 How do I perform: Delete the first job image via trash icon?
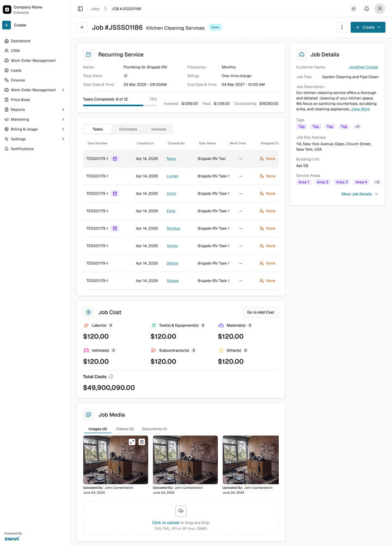pyautogui.click(x=142, y=442)
